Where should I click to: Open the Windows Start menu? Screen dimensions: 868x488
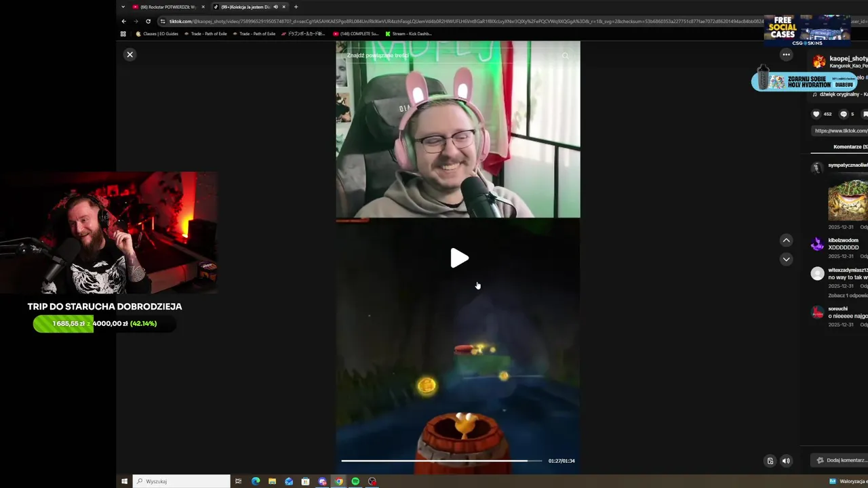coord(124,481)
